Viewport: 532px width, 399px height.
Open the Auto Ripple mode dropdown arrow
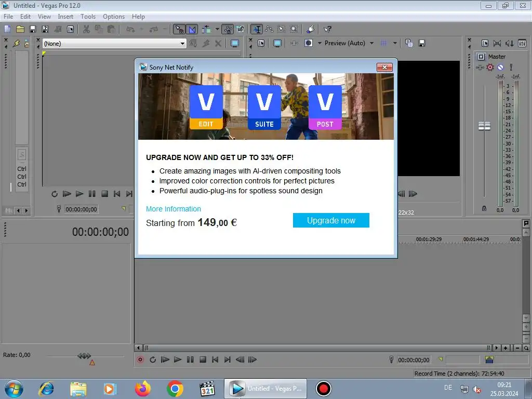coord(217,29)
